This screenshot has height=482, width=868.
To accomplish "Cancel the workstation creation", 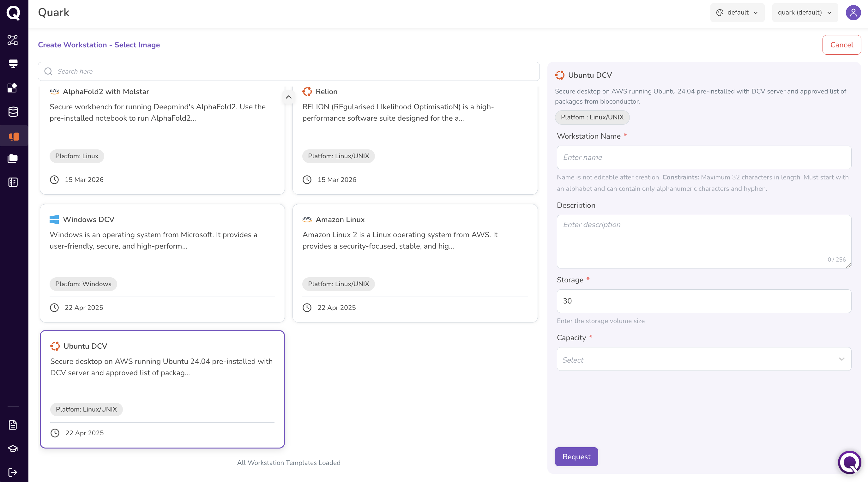I will (x=842, y=45).
